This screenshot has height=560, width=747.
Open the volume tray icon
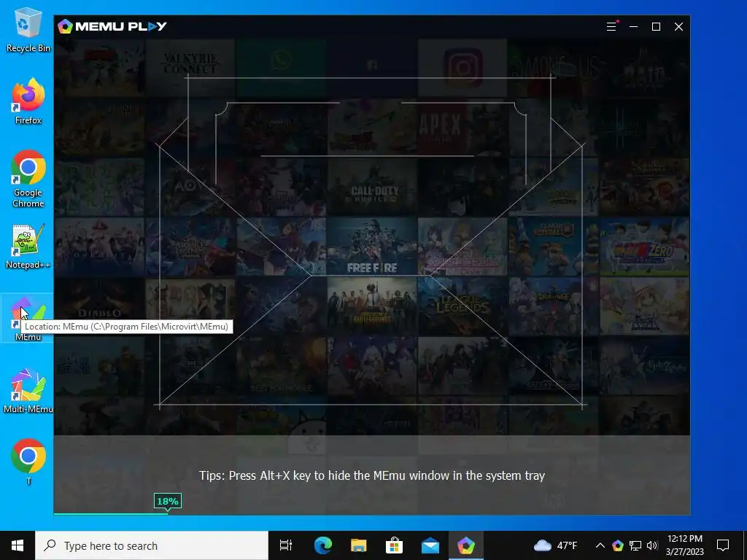click(652, 545)
